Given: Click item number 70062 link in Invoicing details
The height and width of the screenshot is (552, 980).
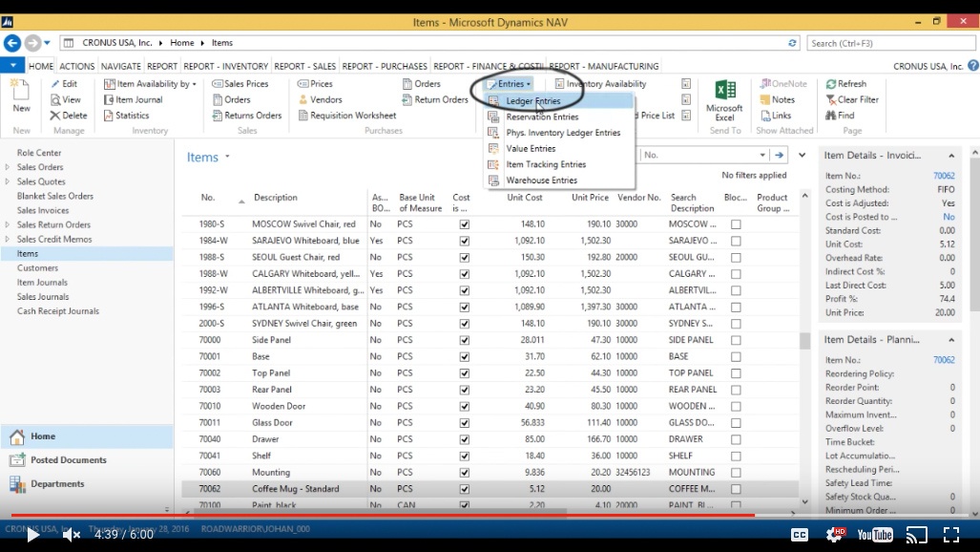Looking at the screenshot, I should pos(944,176).
